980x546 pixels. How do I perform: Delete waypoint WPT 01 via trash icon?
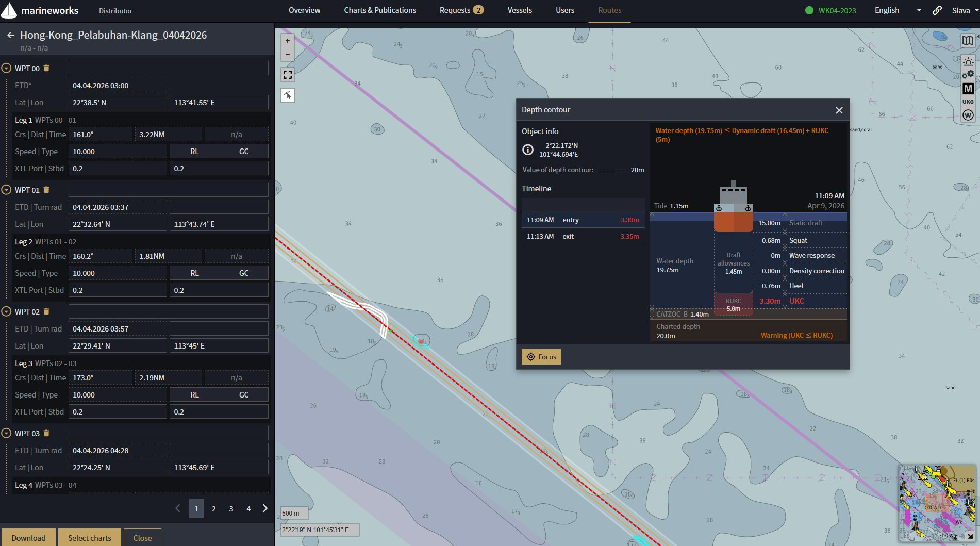(46, 190)
